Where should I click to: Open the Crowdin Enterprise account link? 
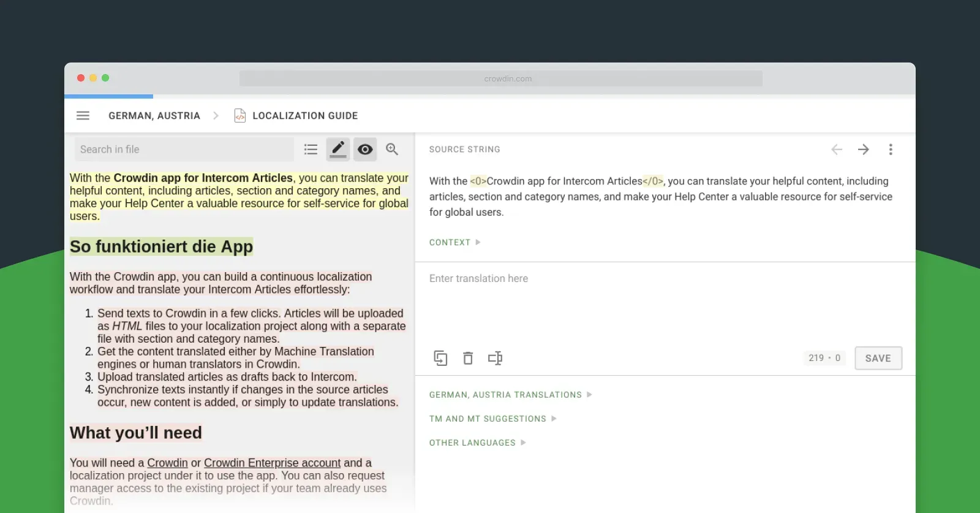272,463
